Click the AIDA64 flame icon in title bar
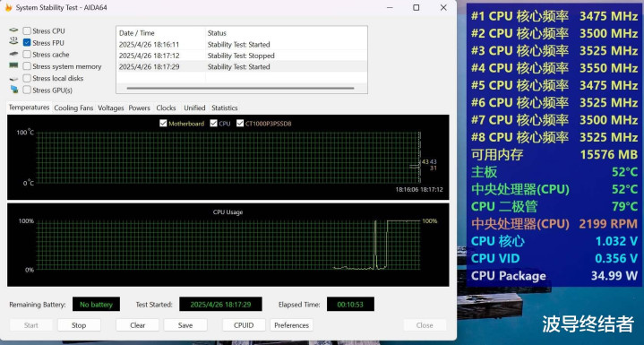The image size is (644, 345). (8, 7)
